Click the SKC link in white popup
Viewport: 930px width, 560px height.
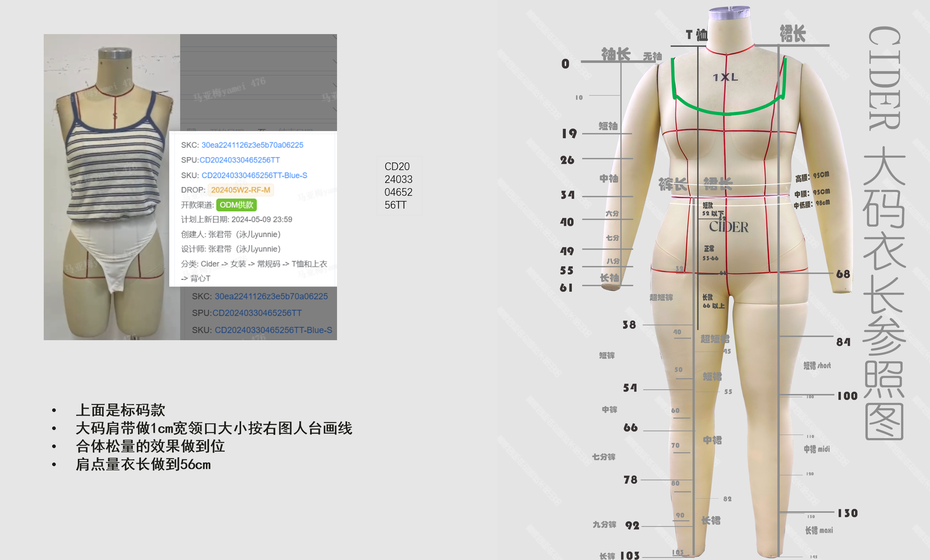pos(252,145)
